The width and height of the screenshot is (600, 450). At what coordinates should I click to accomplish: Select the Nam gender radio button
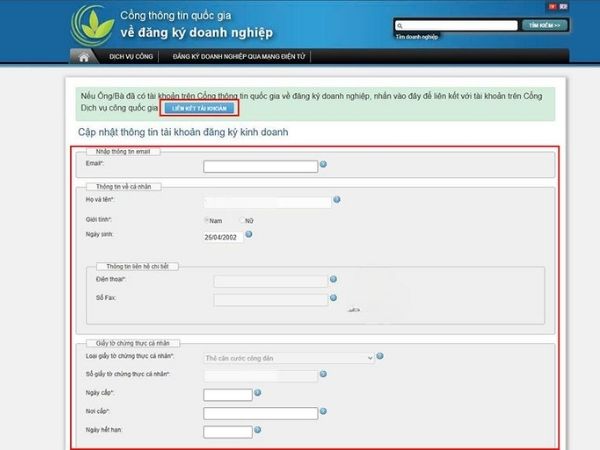pyautogui.click(x=206, y=220)
